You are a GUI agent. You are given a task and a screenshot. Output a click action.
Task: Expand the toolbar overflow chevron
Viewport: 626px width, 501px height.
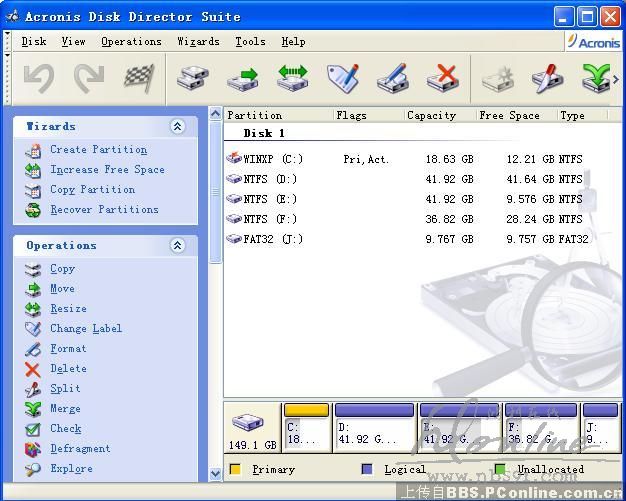point(615,78)
